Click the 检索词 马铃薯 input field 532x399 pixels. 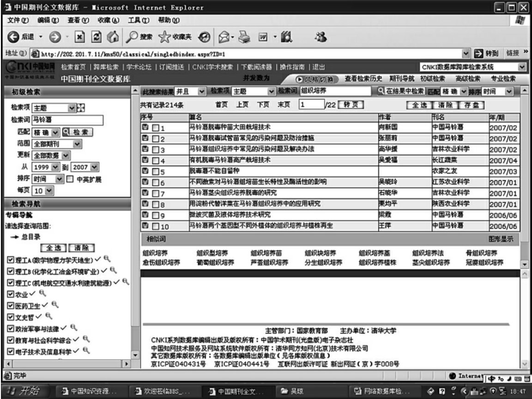(x=67, y=120)
